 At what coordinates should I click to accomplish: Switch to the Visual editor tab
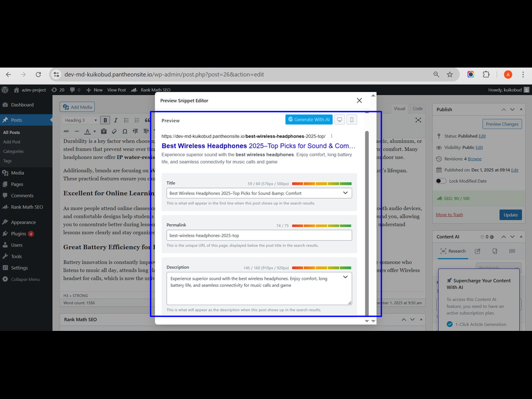pyautogui.click(x=400, y=109)
